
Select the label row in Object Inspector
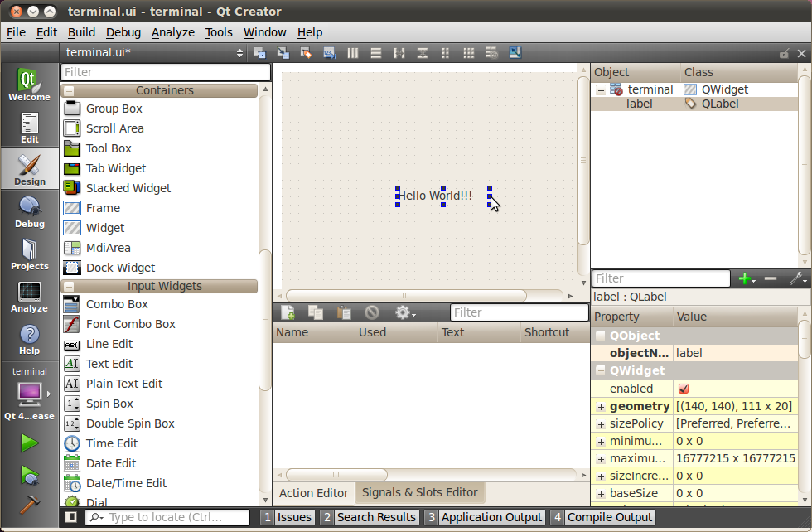click(694, 104)
